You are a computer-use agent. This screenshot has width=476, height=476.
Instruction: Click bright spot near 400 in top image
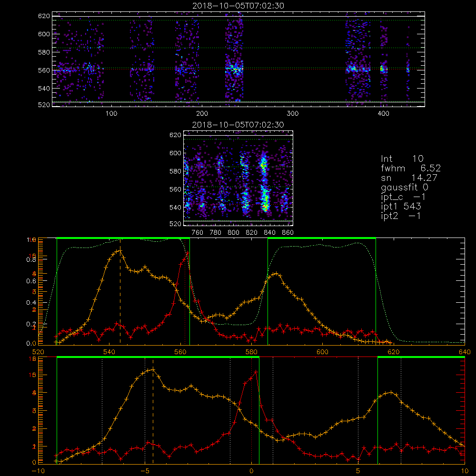pyautogui.click(x=383, y=69)
